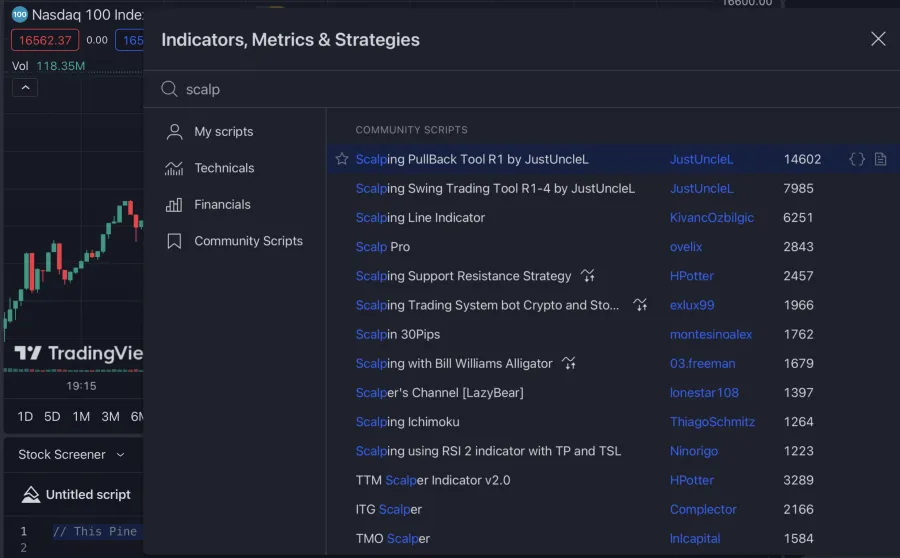Add the Scalp Pro indicator
The image size is (900, 558).
(383, 247)
